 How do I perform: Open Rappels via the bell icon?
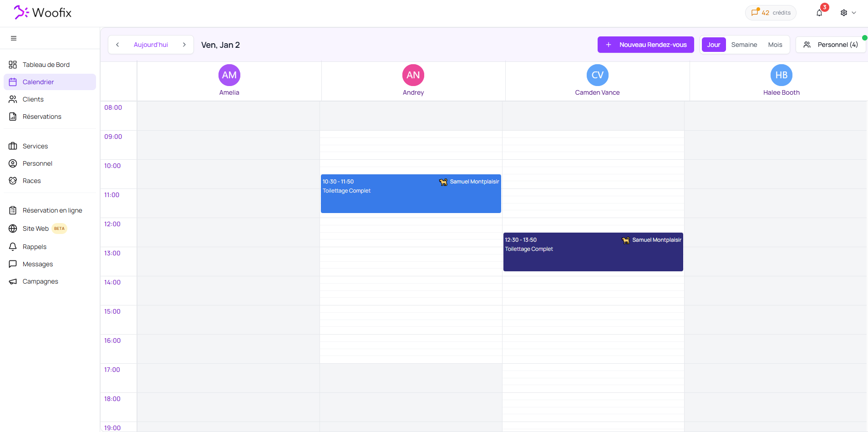pyautogui.click(x=13, y=246)
